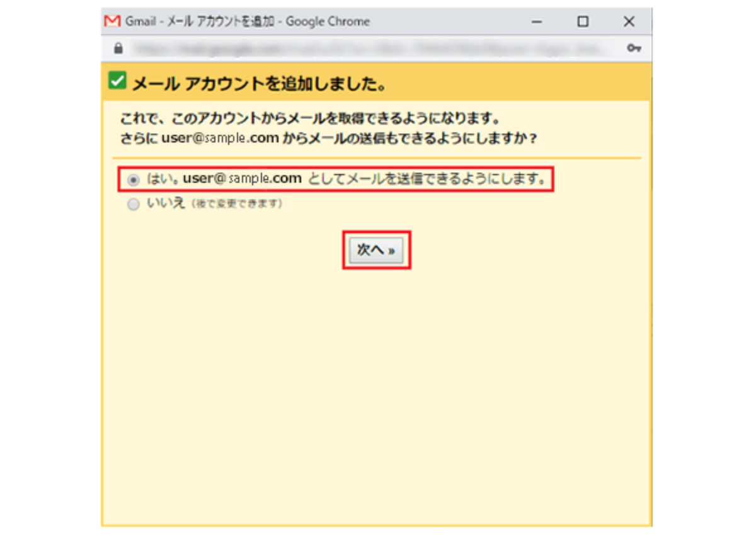Select the はい radio button
The width and height of the screenshot is (756, 542).
click(x=133, y=180)
